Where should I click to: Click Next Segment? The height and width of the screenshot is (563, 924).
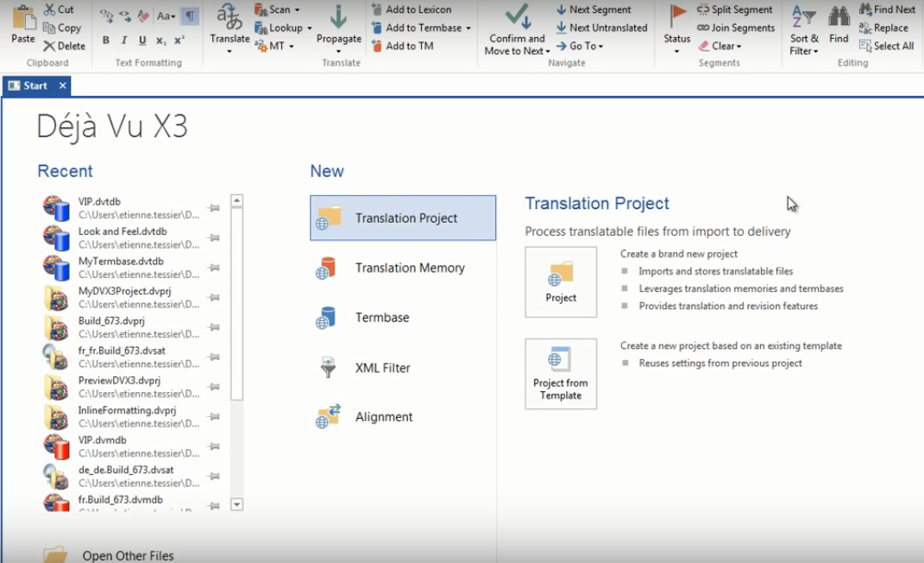coord(594,9)
